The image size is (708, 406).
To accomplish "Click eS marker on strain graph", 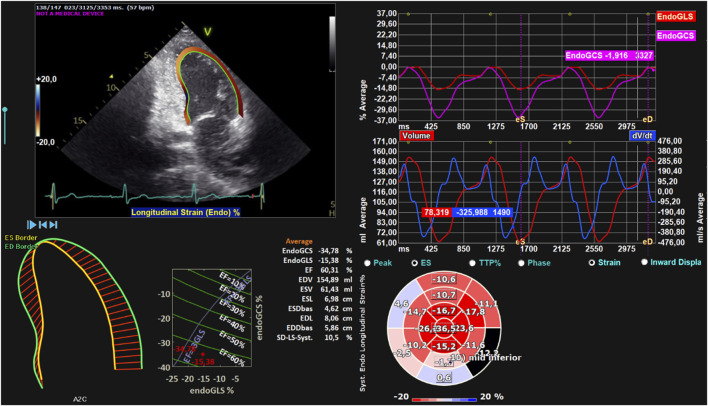I will (x=520, y=119).
